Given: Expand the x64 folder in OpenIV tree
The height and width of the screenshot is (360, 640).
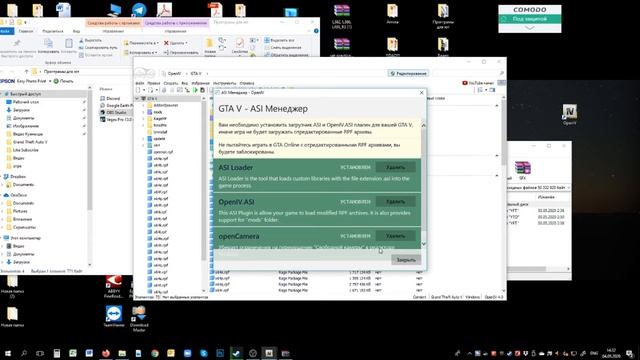Looking at the screenshot, I should pos(144,145).
